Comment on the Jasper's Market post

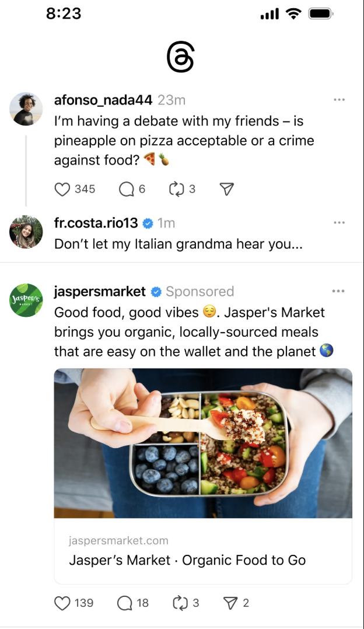[125, 603]
